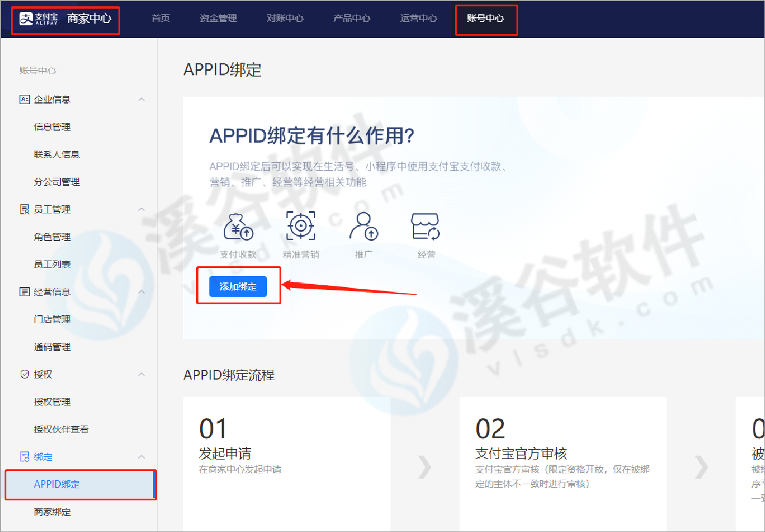Select 门店管理 in the sidebar
The width and height of the screenshot is (765, 532).
52,319
